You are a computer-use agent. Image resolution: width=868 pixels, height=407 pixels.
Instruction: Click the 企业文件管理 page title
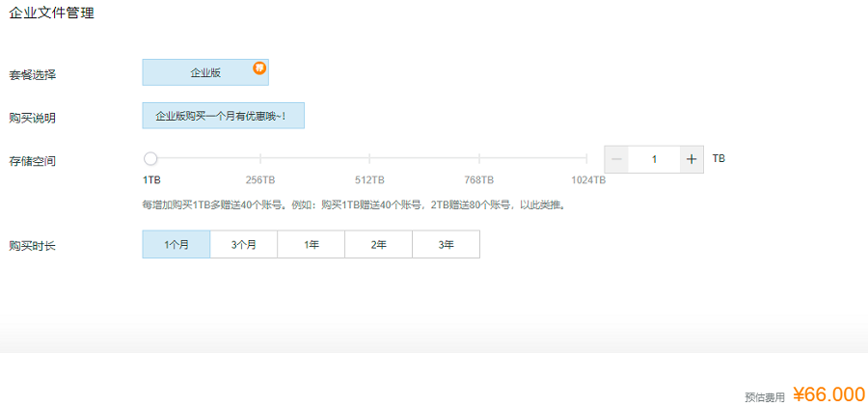[x=52, y=14]
